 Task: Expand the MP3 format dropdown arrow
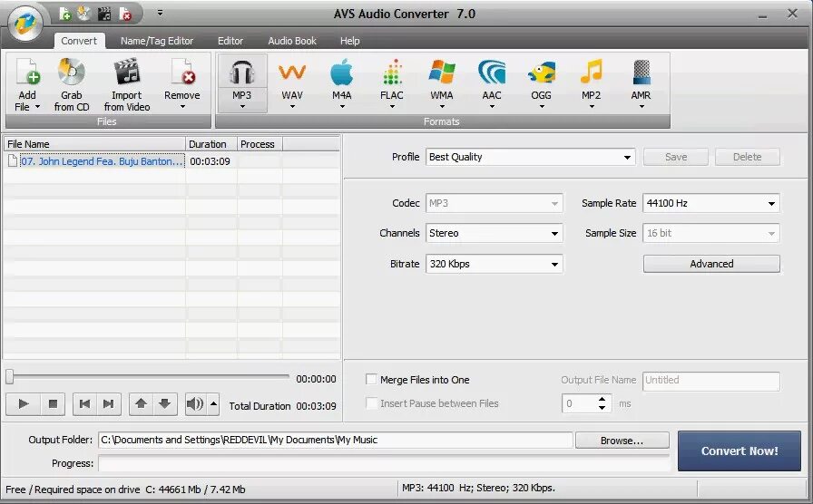(x=242, y=107)
